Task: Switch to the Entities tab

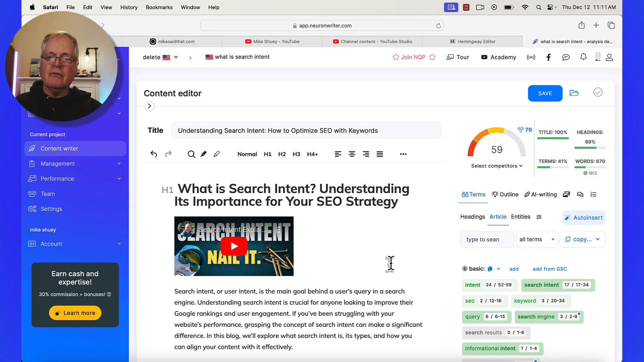Action: [x=520, y=217]
